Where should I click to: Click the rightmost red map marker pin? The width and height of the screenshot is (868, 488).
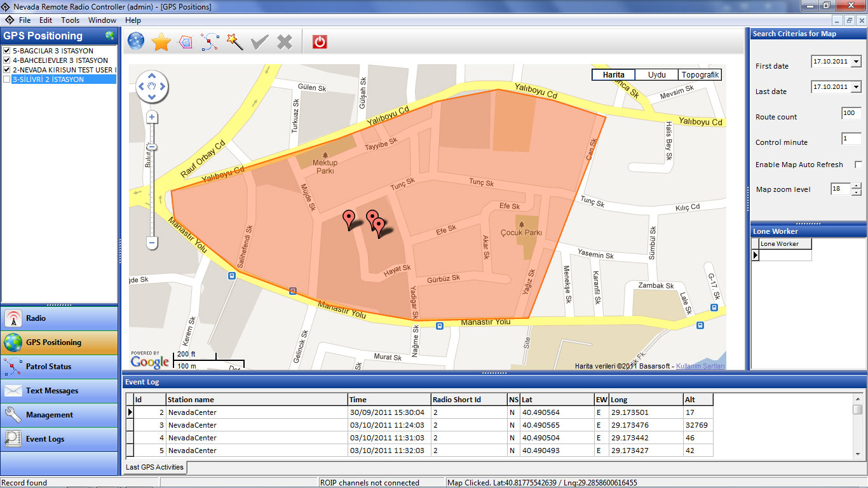pos(379,227)
